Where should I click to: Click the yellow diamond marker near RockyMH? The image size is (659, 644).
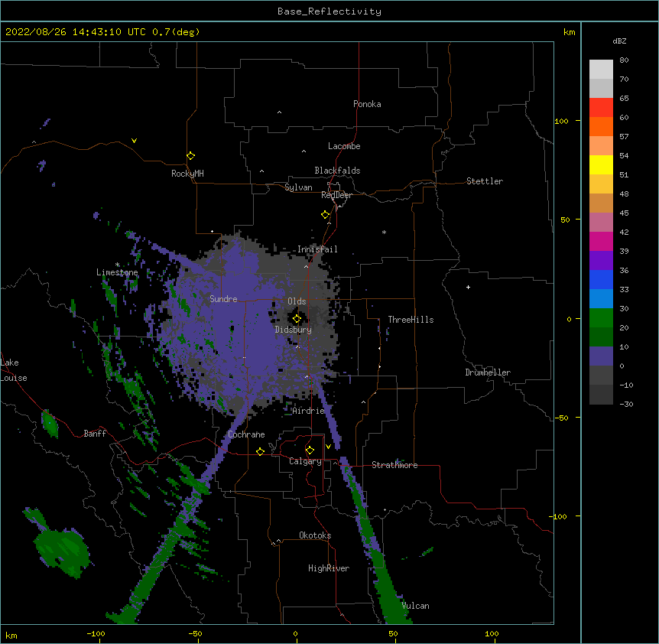tap(190, 156)
